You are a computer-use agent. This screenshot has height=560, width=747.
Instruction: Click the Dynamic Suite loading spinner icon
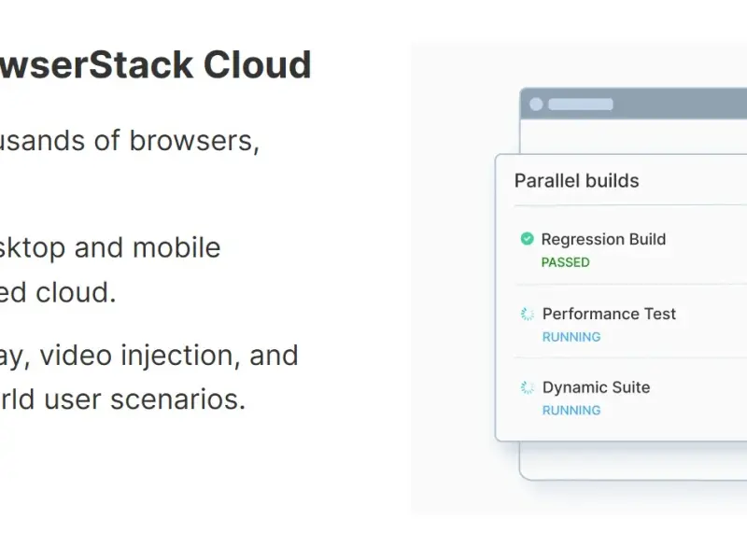(x=528, y=387)
